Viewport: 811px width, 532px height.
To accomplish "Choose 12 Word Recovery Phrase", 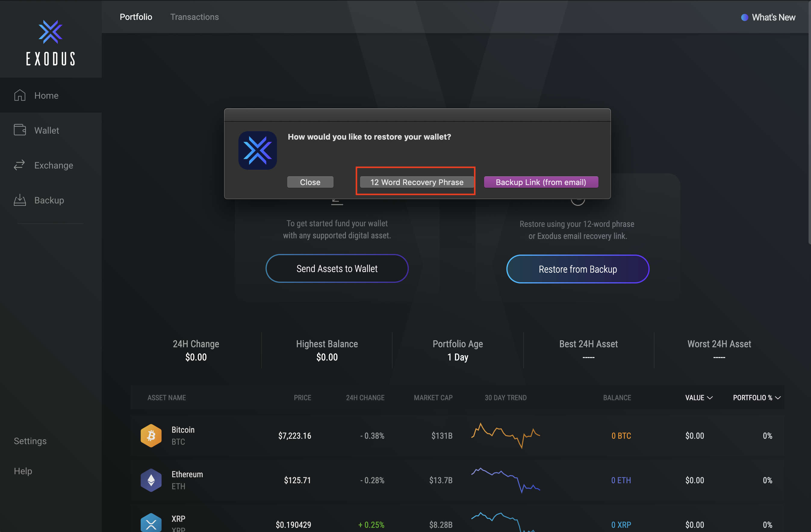I will coord(417,182).
